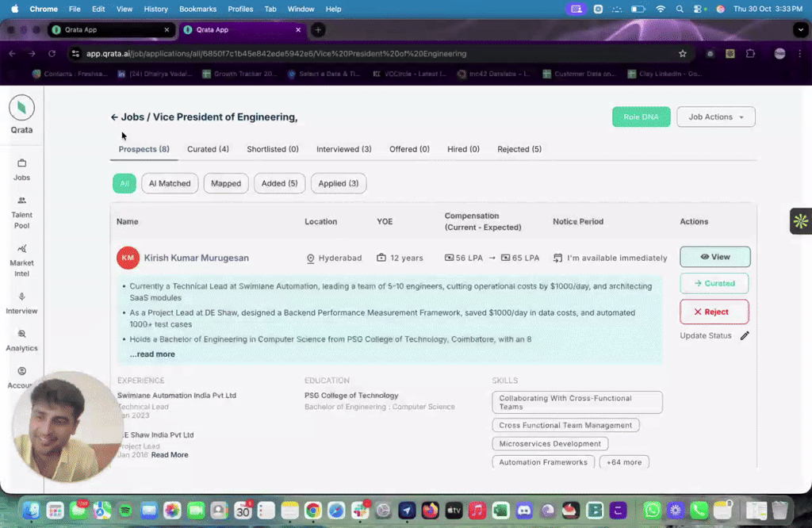This screenshot has height=528, width=812.
Task: Switch to the Interviewed (3) tab
Action: (344, 149)
